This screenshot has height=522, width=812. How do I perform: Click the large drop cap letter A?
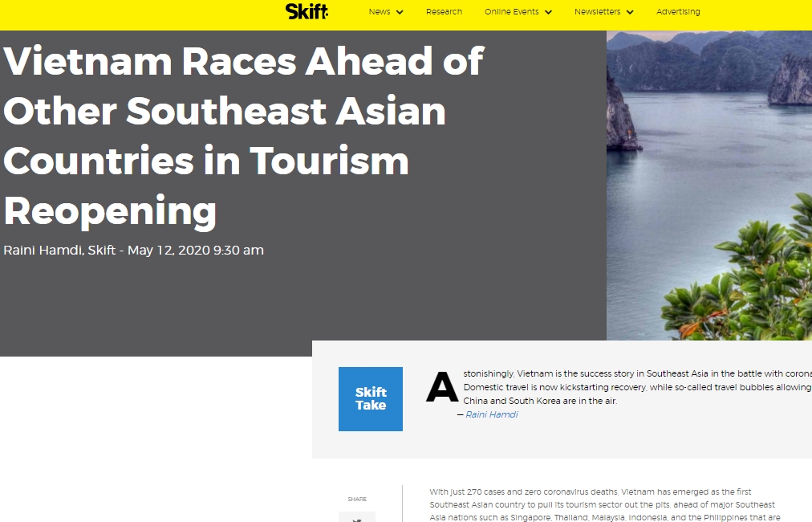click(x=442, y=387)
